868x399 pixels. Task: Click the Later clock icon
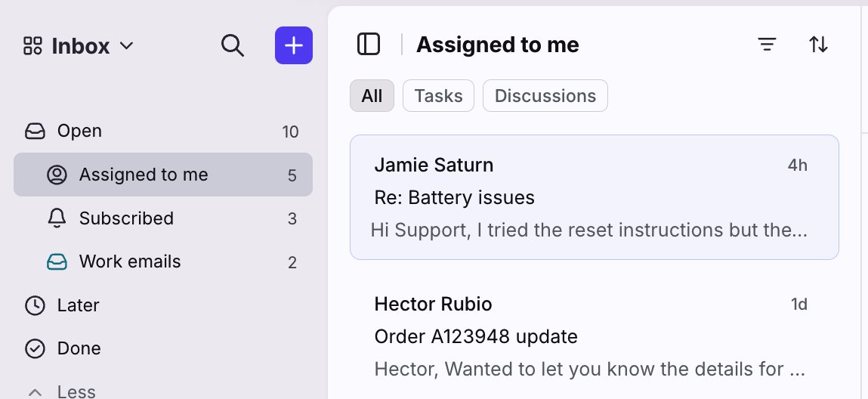(x=35, y=305)
